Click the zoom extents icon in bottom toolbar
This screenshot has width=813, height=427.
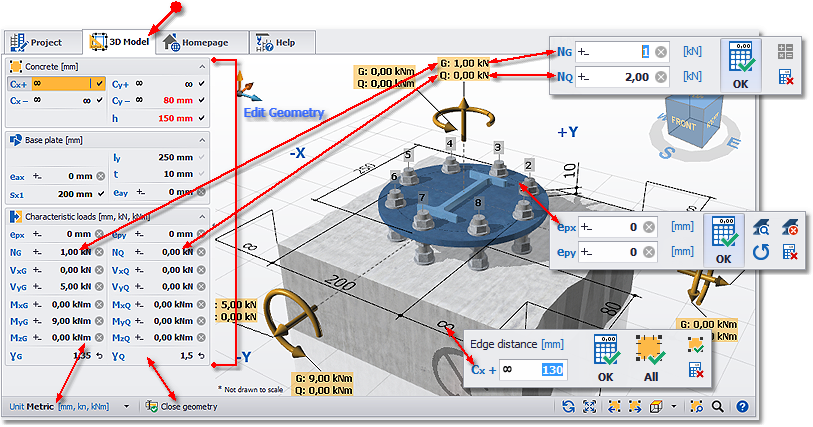coord(590,407)
